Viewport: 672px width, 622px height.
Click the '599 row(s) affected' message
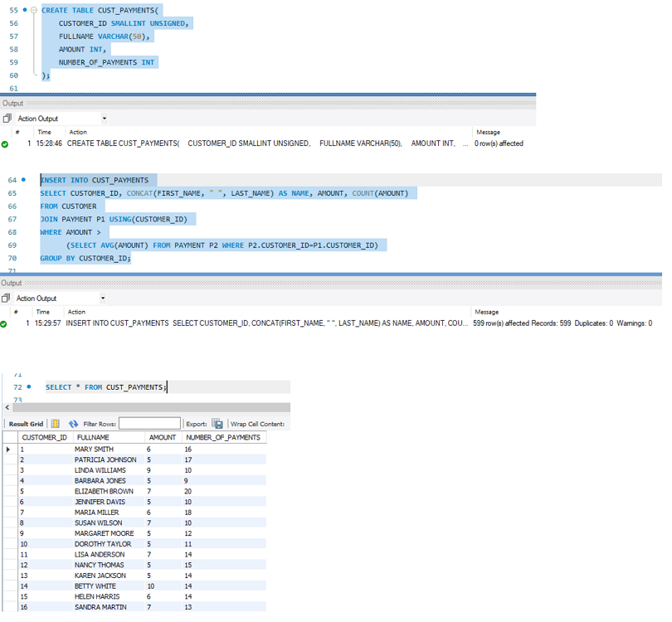tap(562, 323)
